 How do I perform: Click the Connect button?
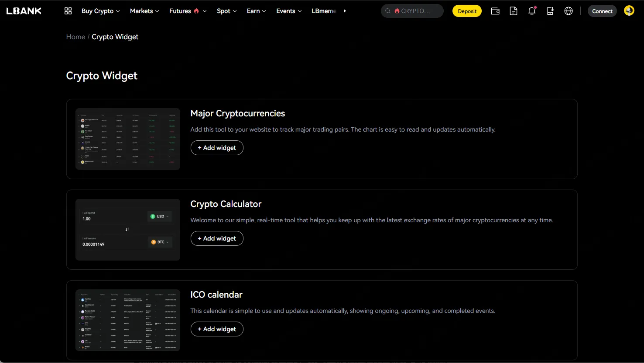pos(602,11)
